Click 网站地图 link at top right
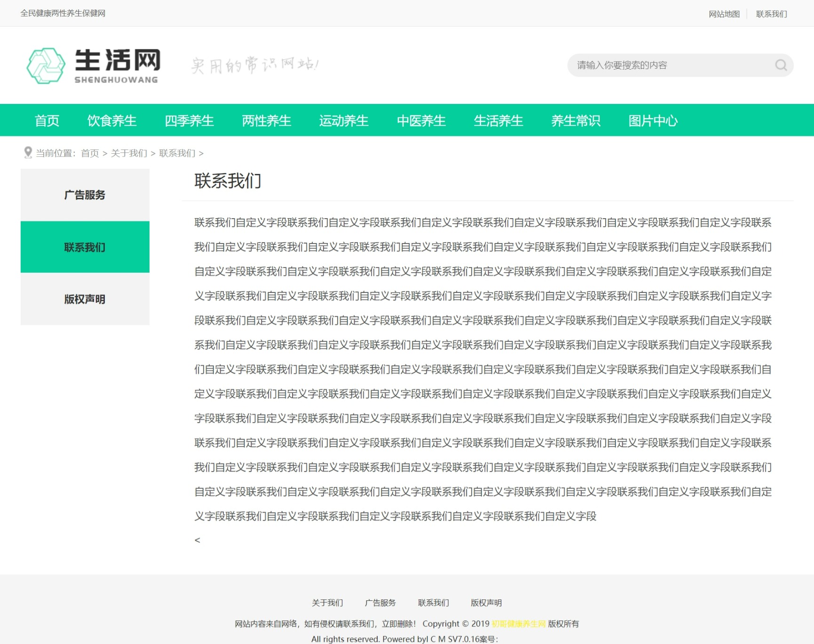This screenshot has width=814, height=644. [x=724, y=14]
